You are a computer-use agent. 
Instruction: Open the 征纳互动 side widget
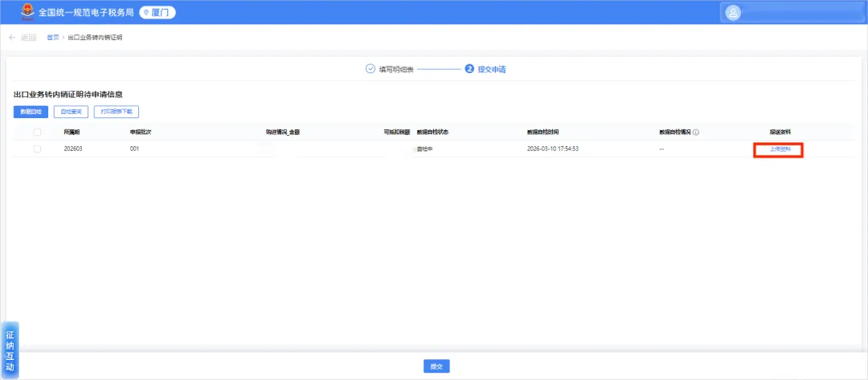pos(10,351)
